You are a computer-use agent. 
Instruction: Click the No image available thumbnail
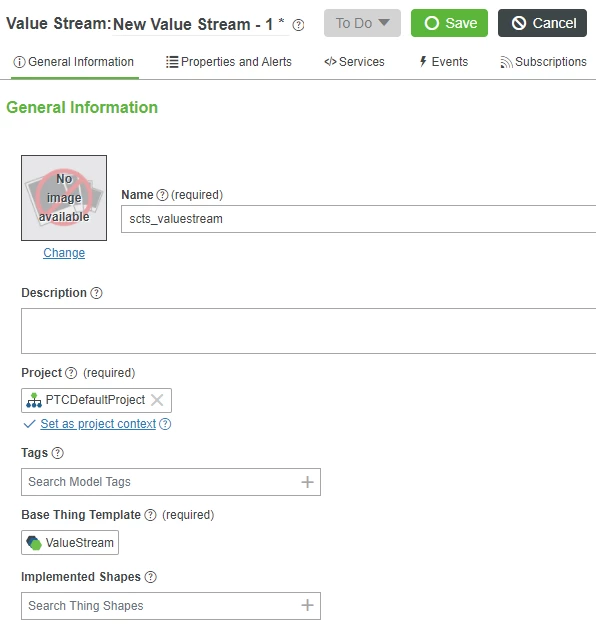pyautogui.click(x=64, y=198)
